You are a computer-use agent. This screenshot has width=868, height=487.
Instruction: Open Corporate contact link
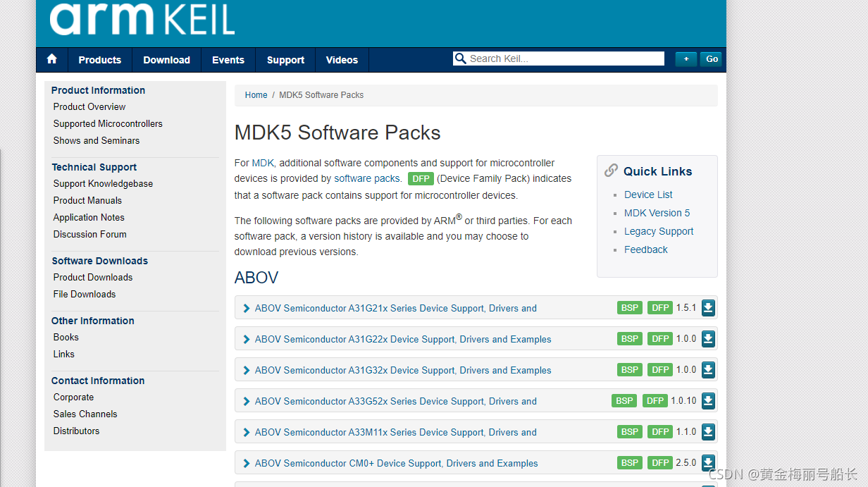[73, 397]
